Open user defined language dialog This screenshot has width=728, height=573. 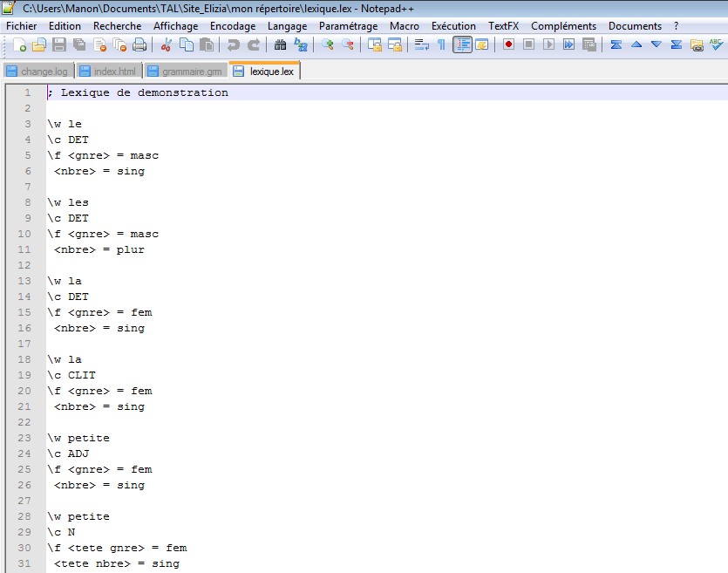point(482,44)
